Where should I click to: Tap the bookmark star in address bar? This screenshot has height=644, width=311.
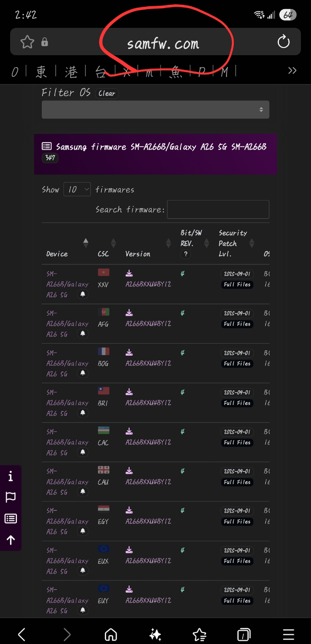click(27, 42)
